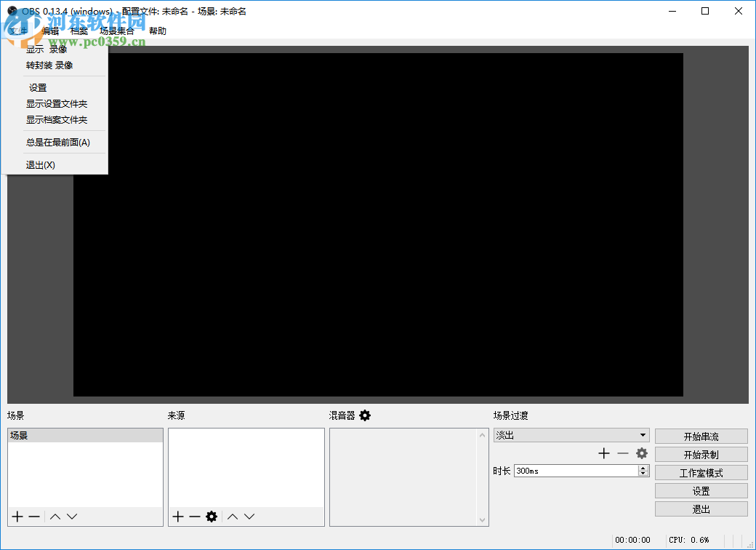Add a new source with the plus icon

[177, 516]
